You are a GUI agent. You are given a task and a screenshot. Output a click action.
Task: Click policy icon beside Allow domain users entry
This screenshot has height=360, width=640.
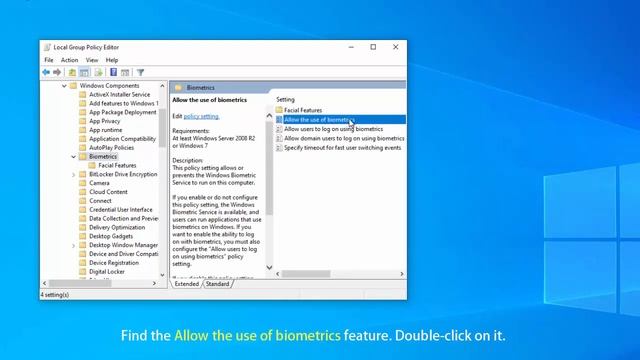279,138
